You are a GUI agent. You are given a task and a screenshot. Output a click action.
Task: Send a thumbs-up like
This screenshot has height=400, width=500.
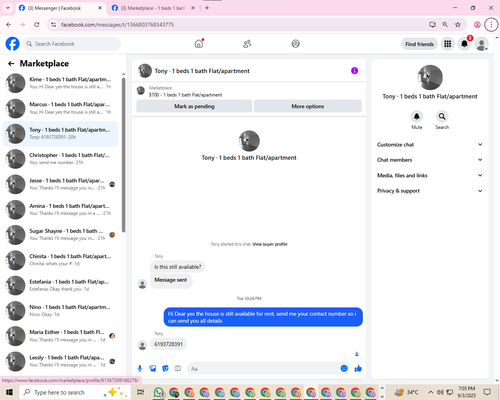point(358,368)
